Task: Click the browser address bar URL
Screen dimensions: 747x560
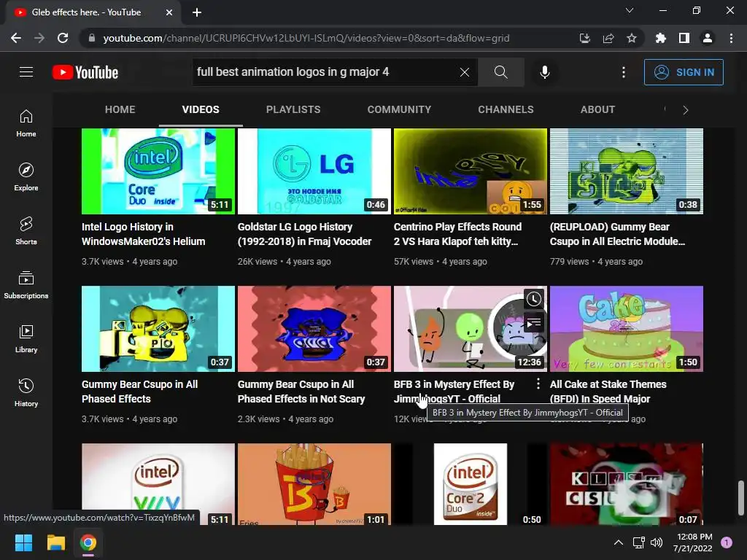Action: coord(306,38)
